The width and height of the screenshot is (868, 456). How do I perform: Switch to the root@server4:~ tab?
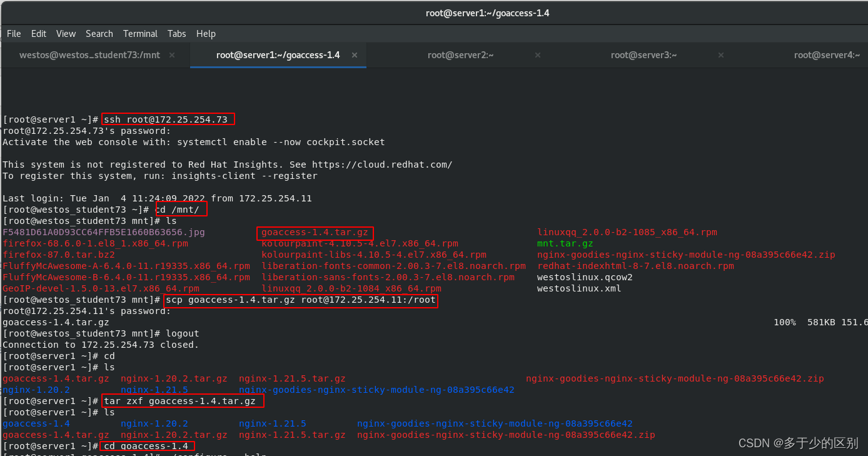(x=827, y=55)
